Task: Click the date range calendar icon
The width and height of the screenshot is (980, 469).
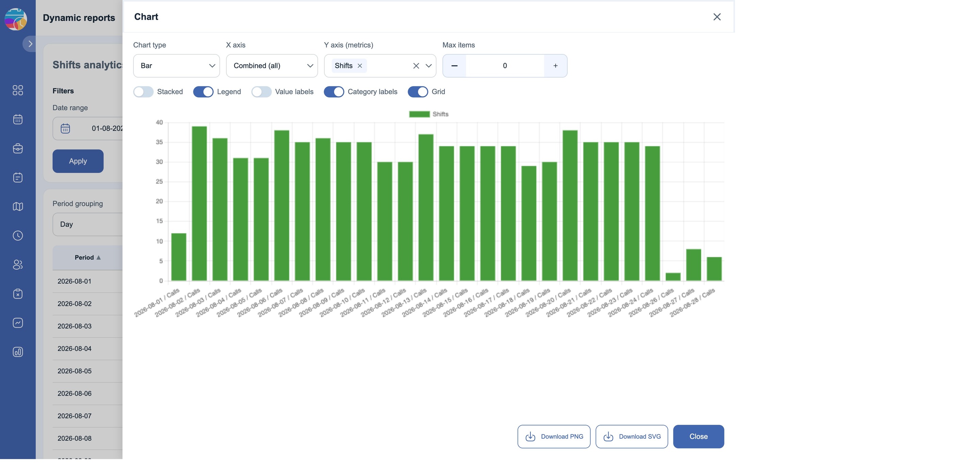Action: 65,129
